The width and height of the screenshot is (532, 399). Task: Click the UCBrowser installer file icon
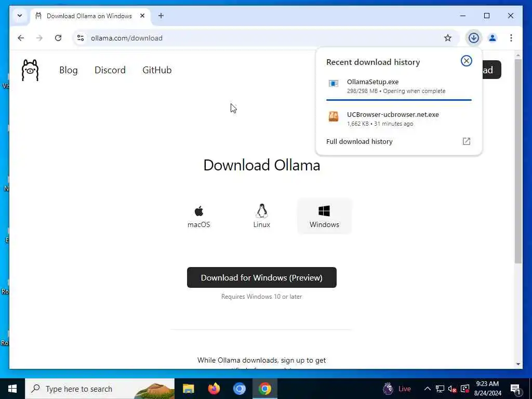[x=334, y=116]
